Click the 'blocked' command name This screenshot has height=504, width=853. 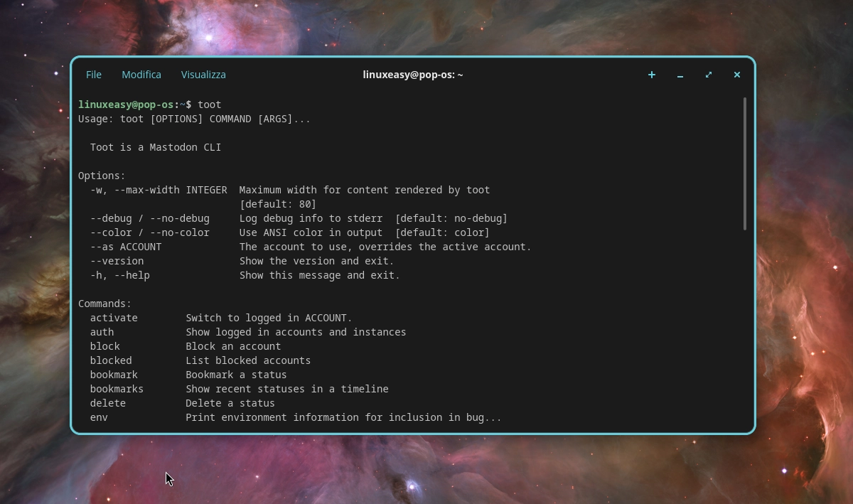pos(111,360)
